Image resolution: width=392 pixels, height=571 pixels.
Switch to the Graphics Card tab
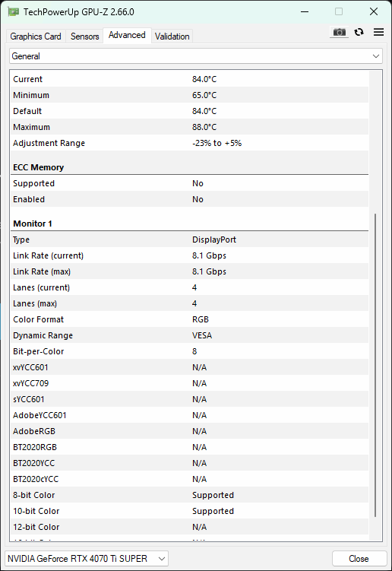(36, 36)
